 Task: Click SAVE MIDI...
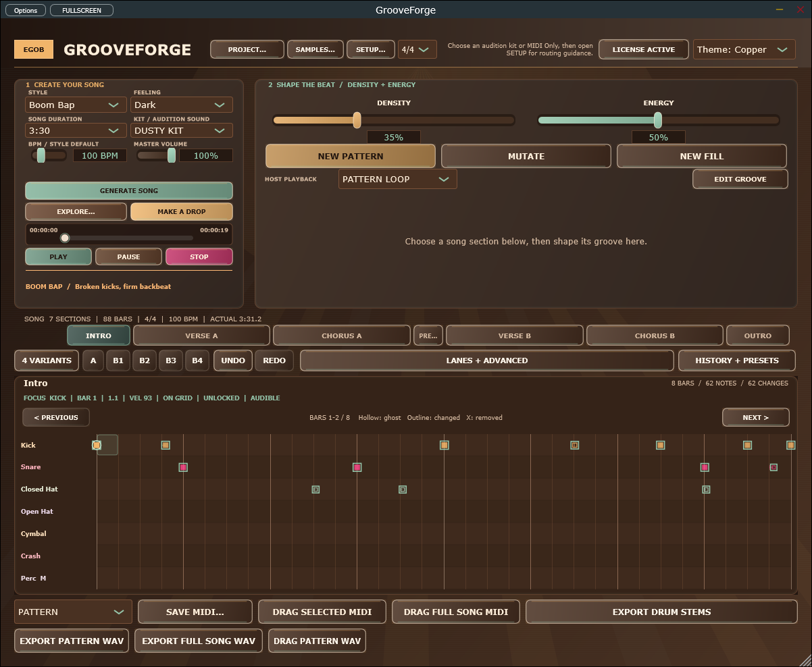[x=195, y=612]
